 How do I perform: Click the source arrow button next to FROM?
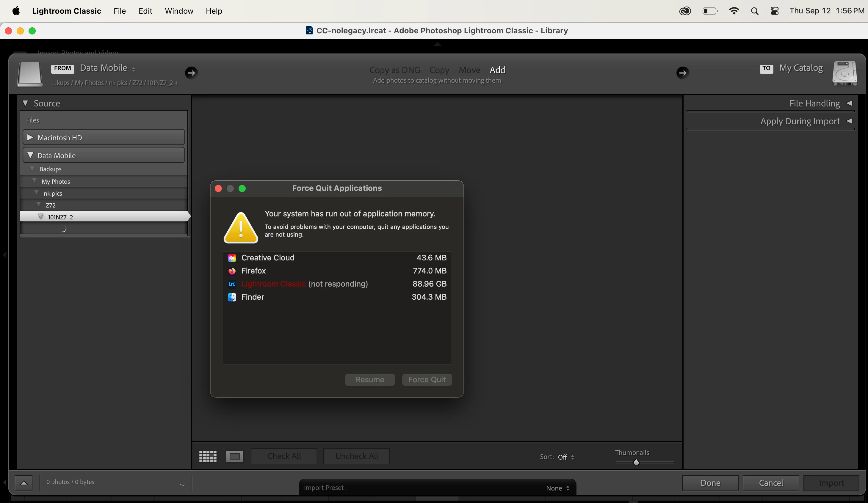pos(192,73)
